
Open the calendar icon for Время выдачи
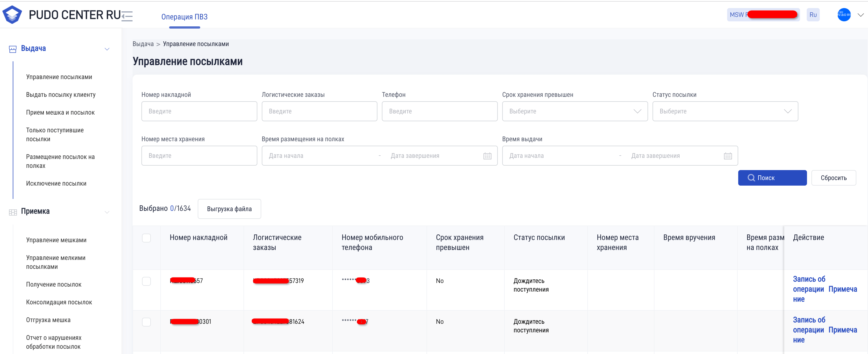pyautogui.click(x=728, y=156)
